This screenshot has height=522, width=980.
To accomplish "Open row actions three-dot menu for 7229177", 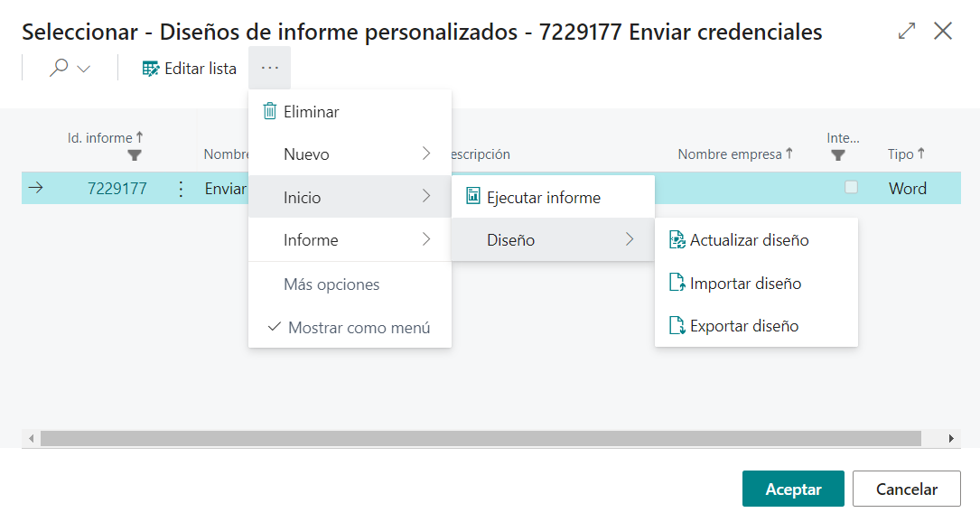I will (181, 189).
